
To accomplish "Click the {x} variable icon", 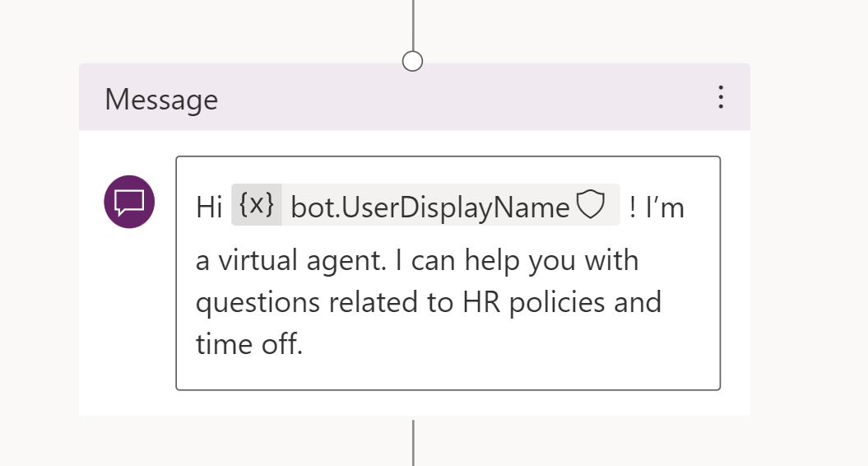I will (x=257, y=205).
